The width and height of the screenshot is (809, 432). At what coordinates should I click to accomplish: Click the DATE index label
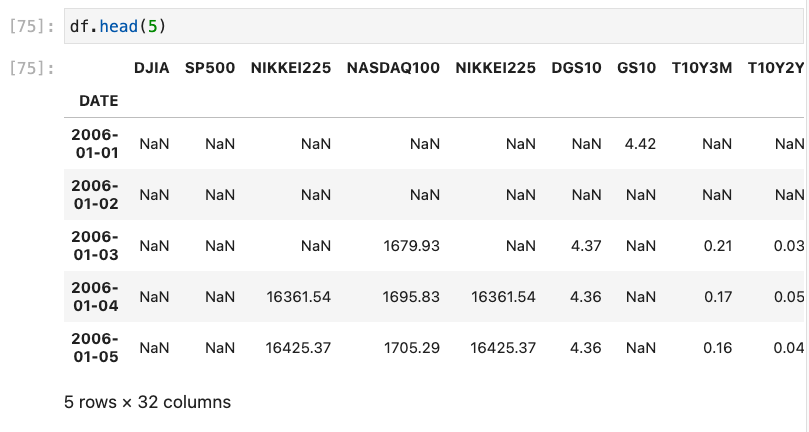pyautogui.click(x=95, y=100)
